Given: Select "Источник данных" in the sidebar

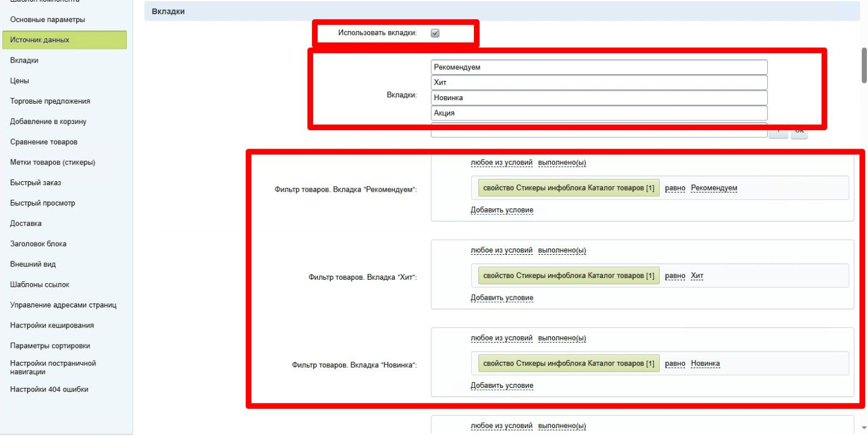Looking at the screenshot, I should (40, 40).
